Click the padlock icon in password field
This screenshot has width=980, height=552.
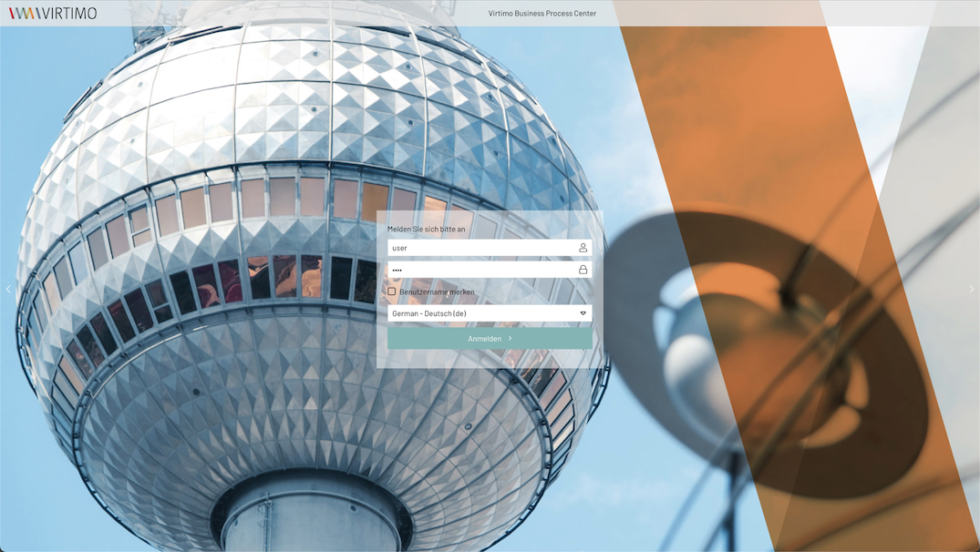click(583, 270)
